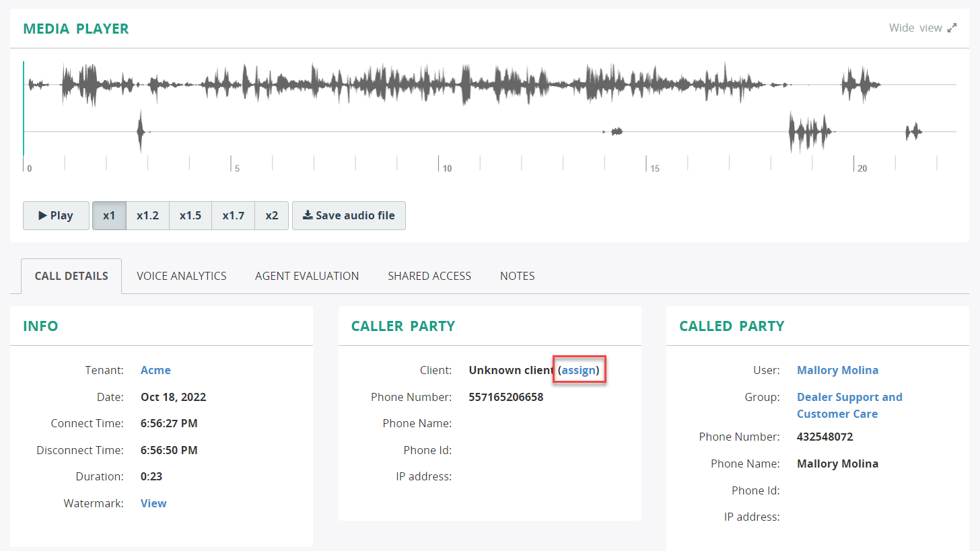Start playback with the Play button
This screenshot has height=551, width=980.
(56, 216)
